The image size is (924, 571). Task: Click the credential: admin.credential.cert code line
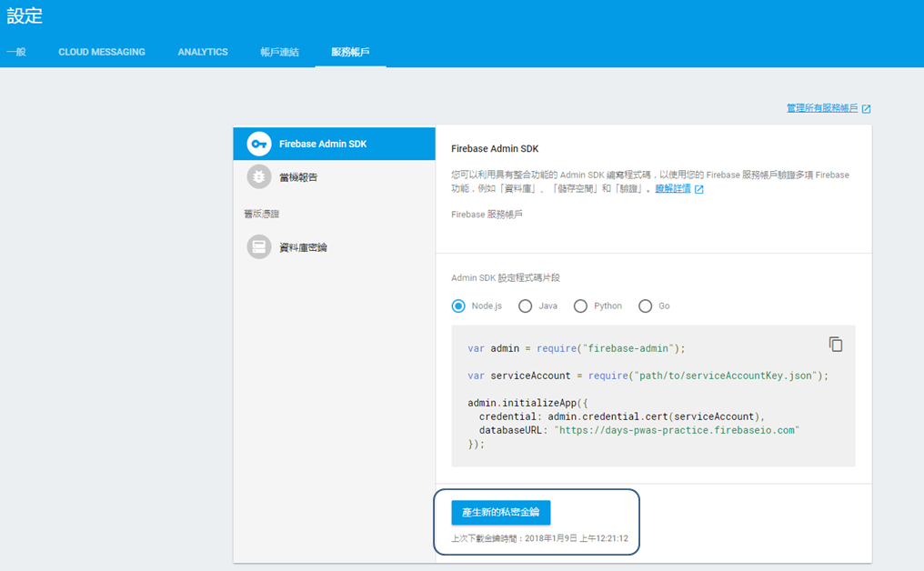pyautogui.click(x=622, y=416)
